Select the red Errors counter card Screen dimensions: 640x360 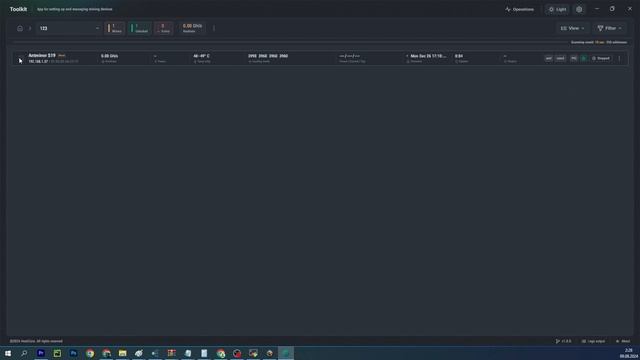tap(164, 28)
